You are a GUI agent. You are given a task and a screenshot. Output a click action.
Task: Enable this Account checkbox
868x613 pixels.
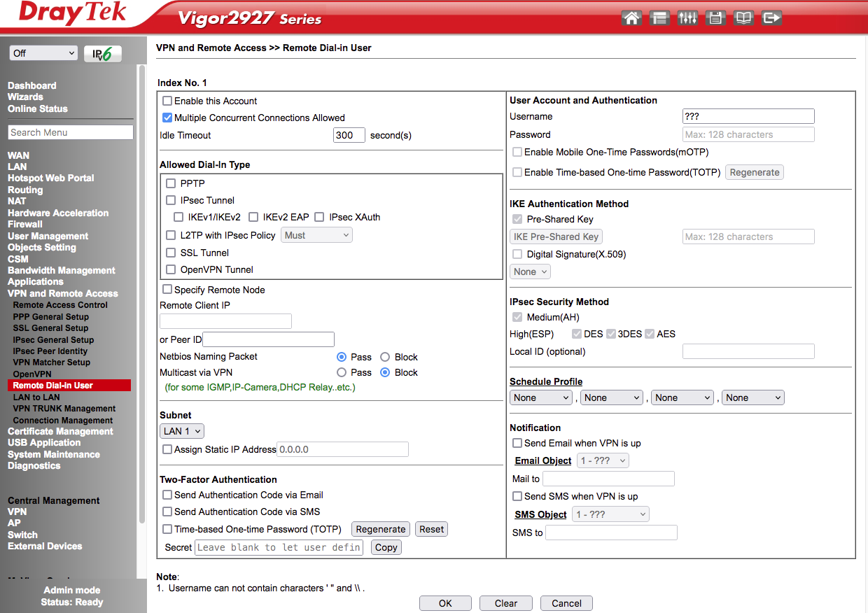point(167,101)
